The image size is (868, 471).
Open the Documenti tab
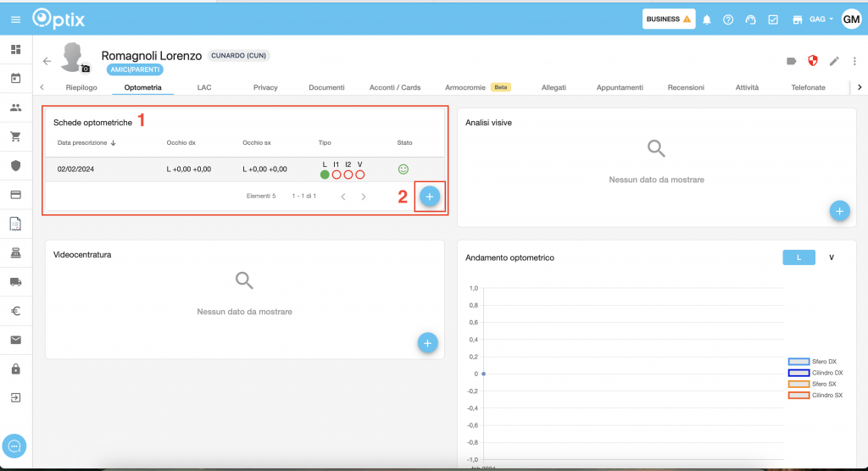[326, 87]
